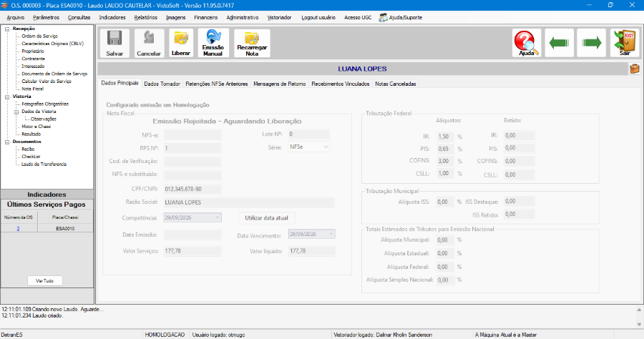The width and height of the screenshot is (644, 339).
Task: Select Nota Fiscal tree item
Action: pos(32,89)
